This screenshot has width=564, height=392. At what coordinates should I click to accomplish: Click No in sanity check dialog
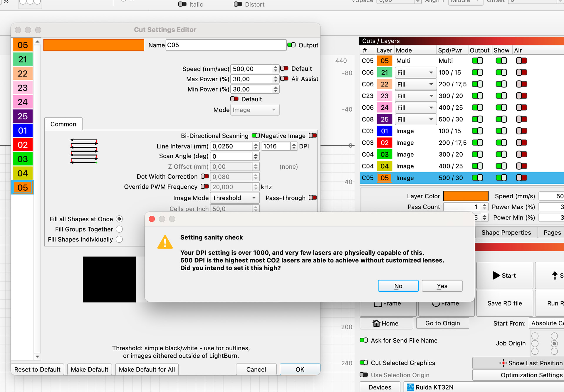pyautogui.click(x=398, y=286)
